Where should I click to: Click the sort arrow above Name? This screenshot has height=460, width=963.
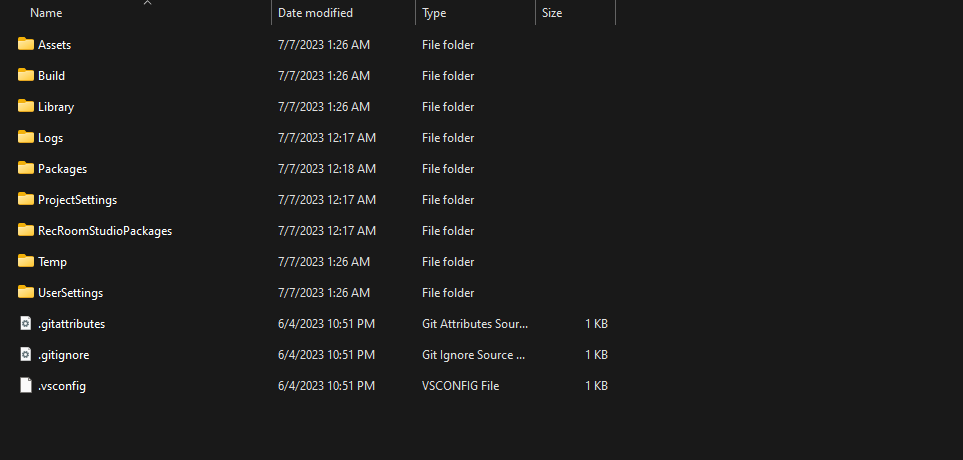pyautogui.click(x=147, y=3)
